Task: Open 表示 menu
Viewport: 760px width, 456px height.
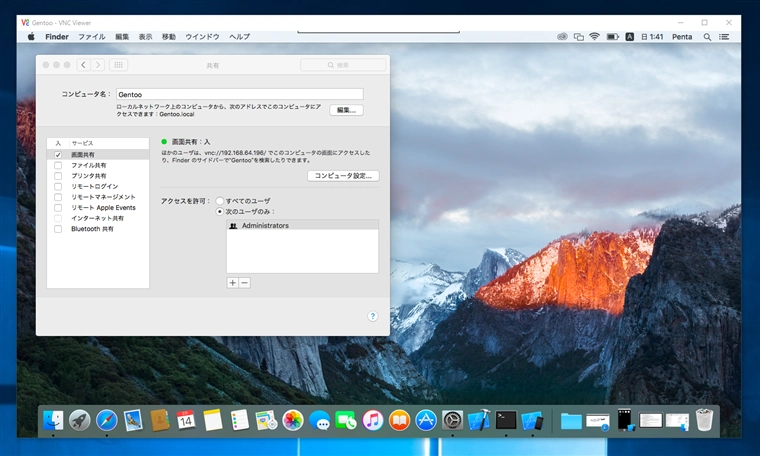Action: (x=145, y=36)
